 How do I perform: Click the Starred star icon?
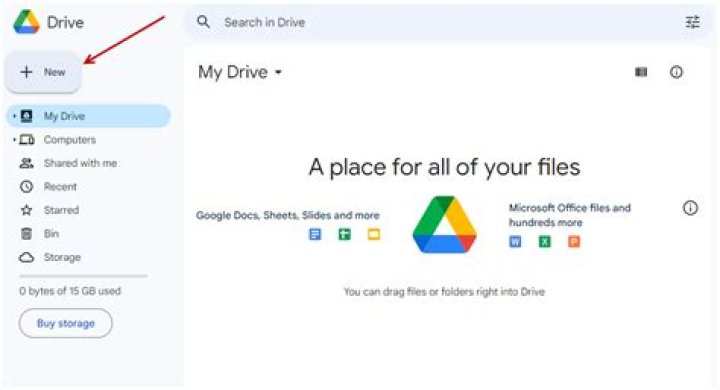click(27, 210)
